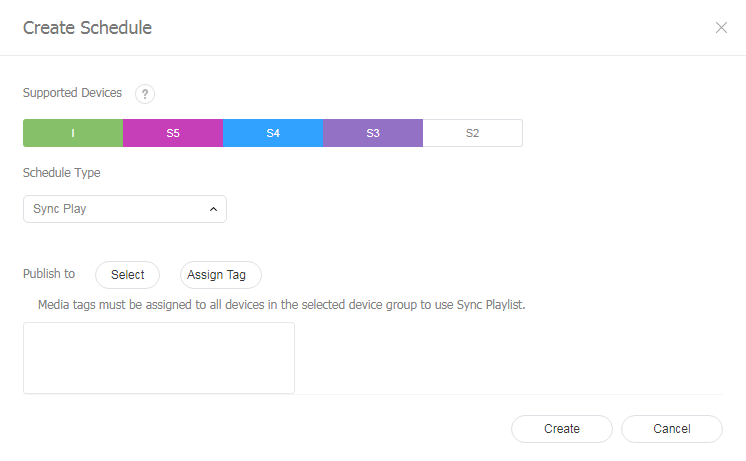Close the Create Schedule dialog with X

tap(721, 28)
